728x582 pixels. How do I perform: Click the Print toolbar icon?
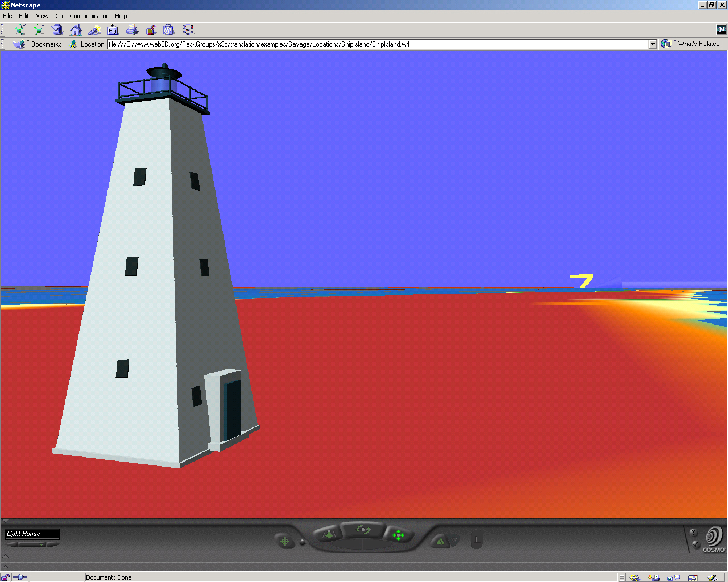132,30
